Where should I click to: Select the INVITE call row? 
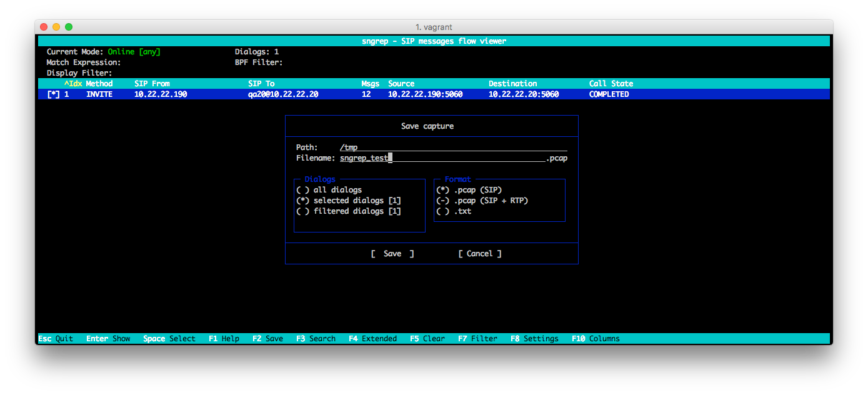click(250, 94)
